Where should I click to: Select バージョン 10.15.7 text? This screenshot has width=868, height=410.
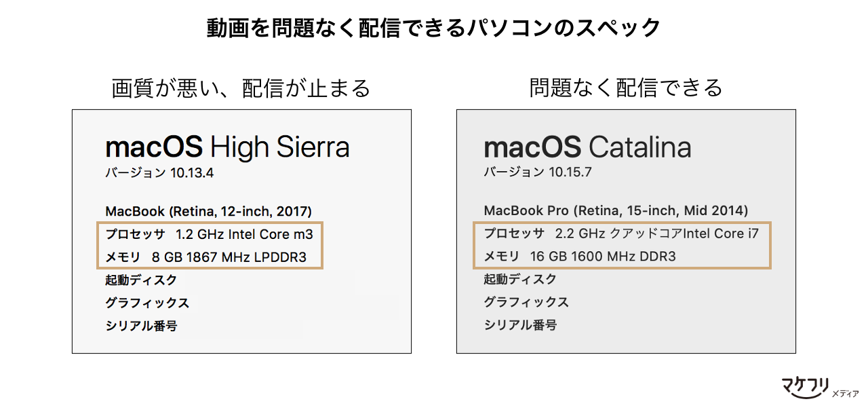pos(538,172)
